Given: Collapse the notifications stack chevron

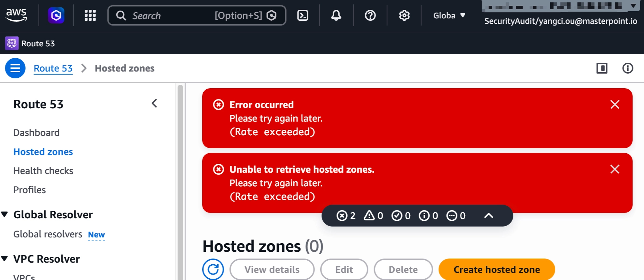Looking at the screenshot, I should pyautogui.click(x=488, y=216).
